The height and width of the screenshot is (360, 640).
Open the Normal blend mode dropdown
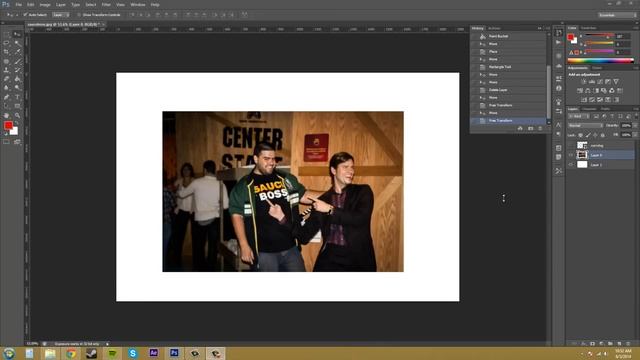[x=585, y=126]
